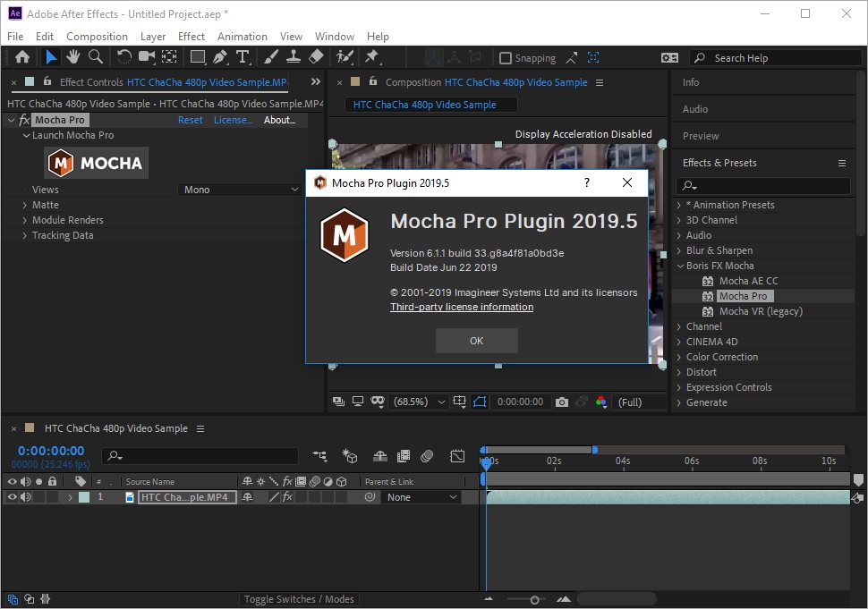Click Frame Blending icon in timeline header
The height and width of the screenshot is (609, 868).
tap(404, 456)
